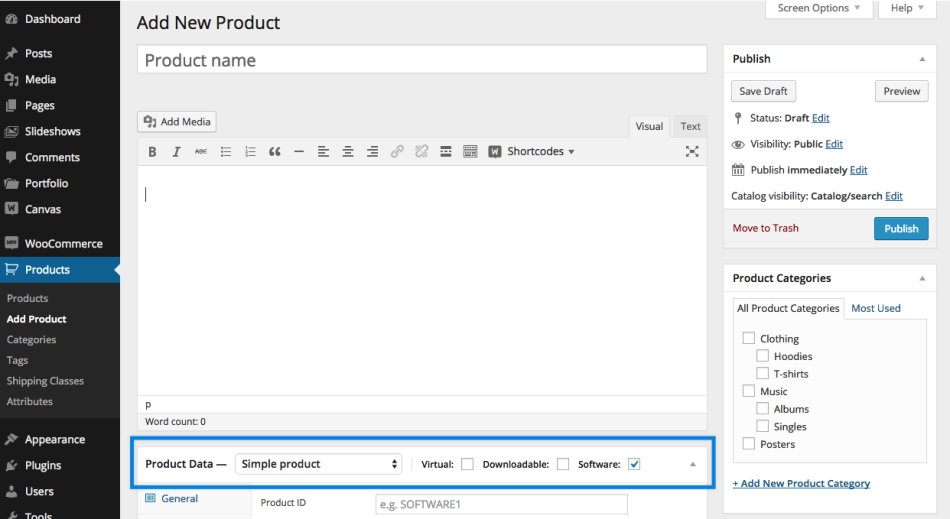Open the Screen Options panel
Image resolution: width=950 pixels, height=519 pixels.
[819, 8]
